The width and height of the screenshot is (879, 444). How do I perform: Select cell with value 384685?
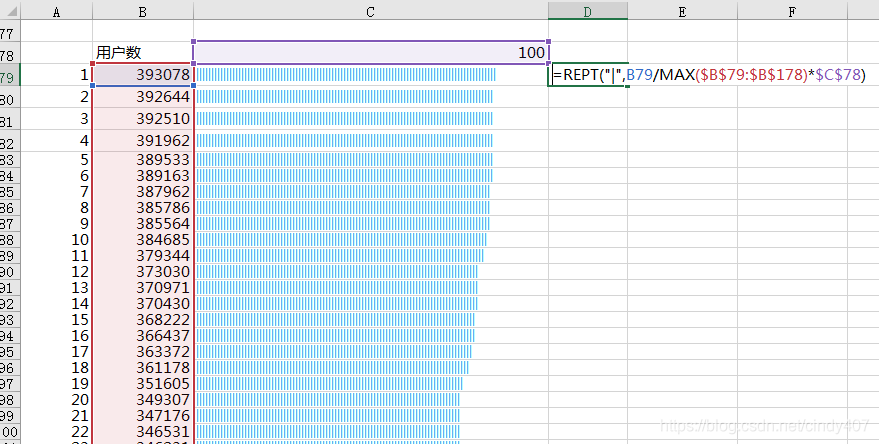pos(143,240)
